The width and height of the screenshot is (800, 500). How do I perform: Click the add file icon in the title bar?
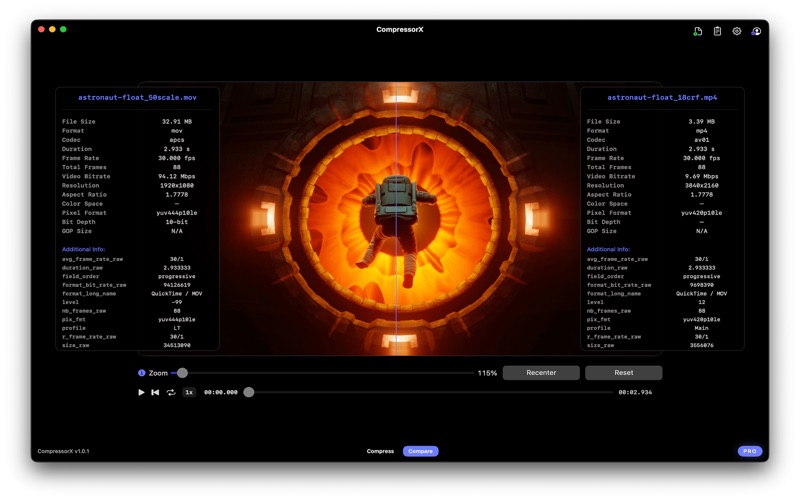tap(697, 32)
